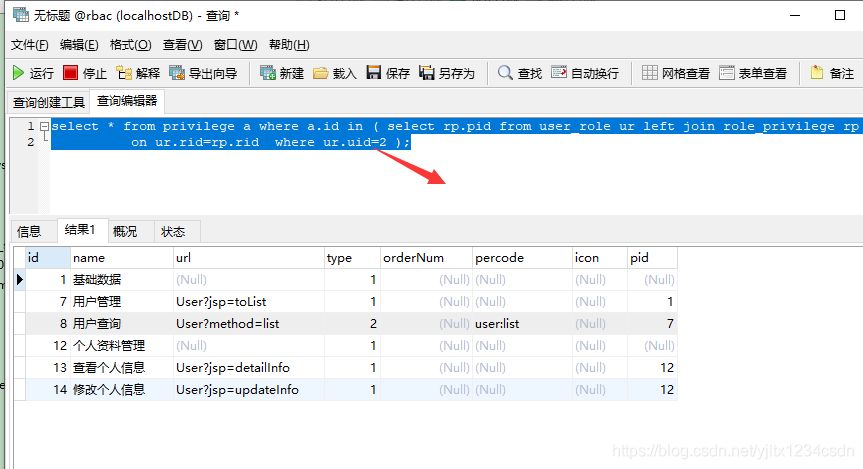Click the Save As (另存为) icon
This screenshot has height=469, width=863.
427,73
